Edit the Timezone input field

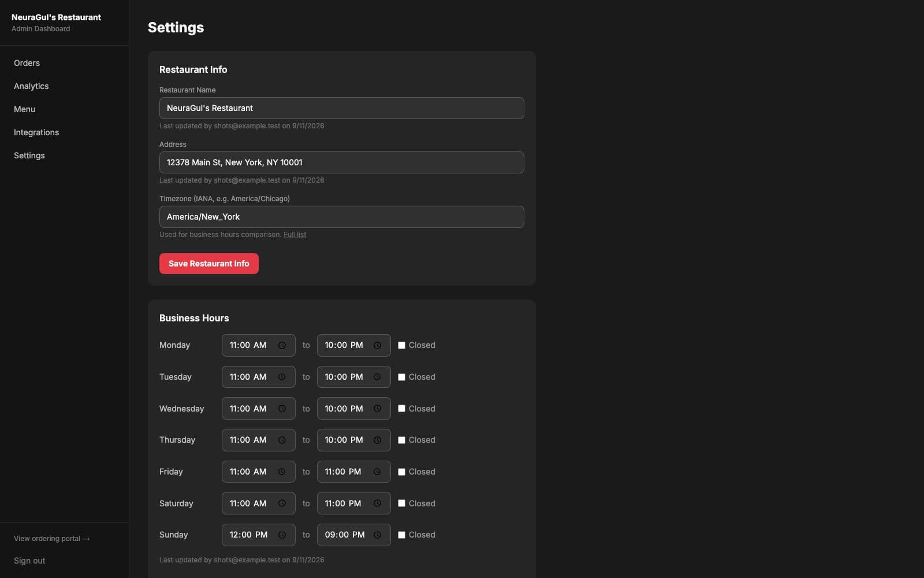[342, 217]
